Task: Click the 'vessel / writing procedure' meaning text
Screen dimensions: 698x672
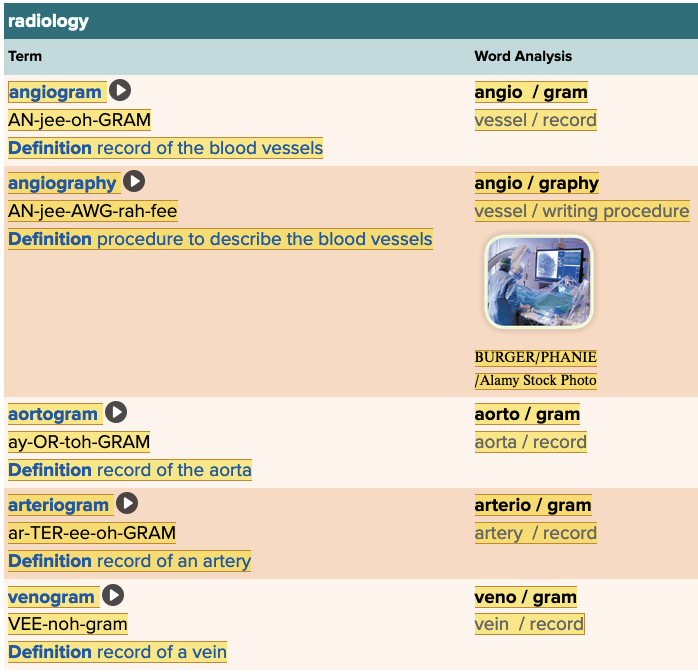Action: [581, 211]
